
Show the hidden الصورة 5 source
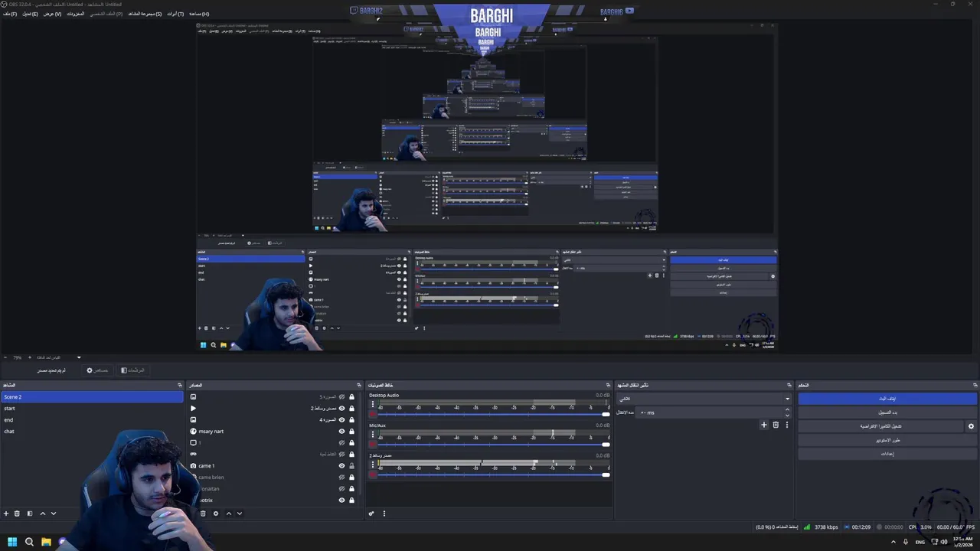tap(341, 397)
